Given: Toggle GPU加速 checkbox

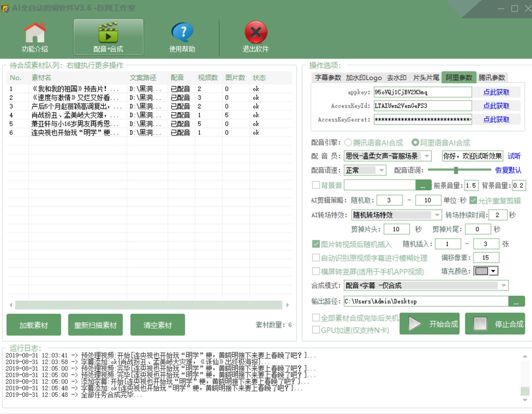Looking at the screenshot, I should [316, 330].
